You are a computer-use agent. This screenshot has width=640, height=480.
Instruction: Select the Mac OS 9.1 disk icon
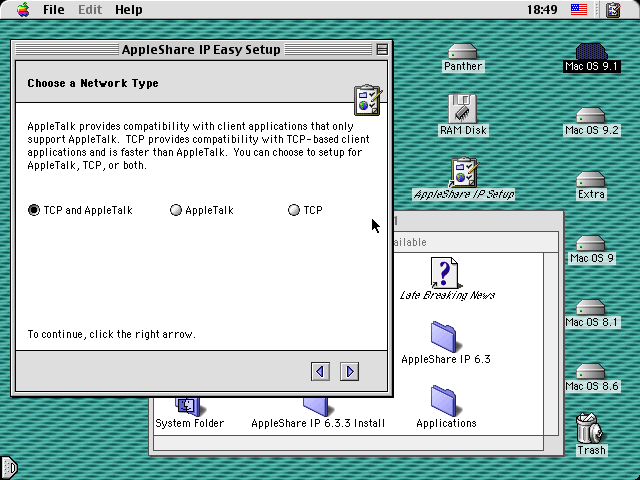click(x=591, y=52)
